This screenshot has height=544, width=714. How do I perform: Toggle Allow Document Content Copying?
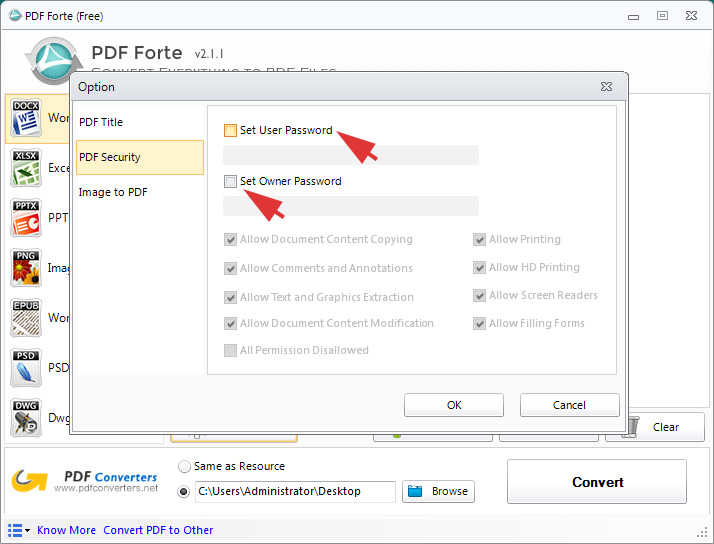point(230,239)
